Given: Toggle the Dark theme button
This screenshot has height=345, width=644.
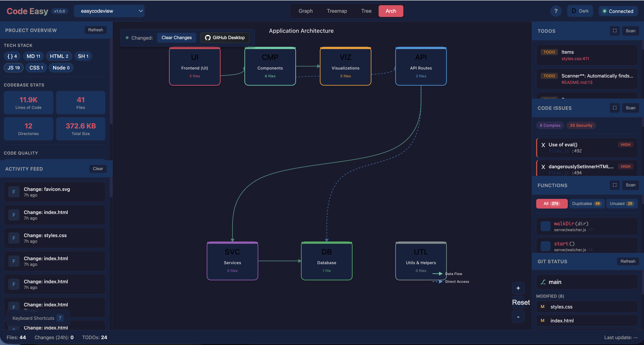Looking at the screenshot, I should pyautogui.click(x=580, y=11).
